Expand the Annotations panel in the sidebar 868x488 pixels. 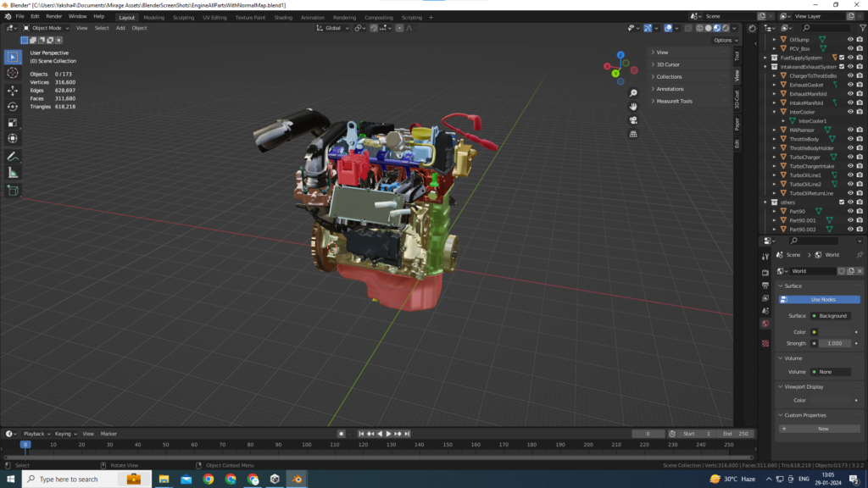pos(670,89)
